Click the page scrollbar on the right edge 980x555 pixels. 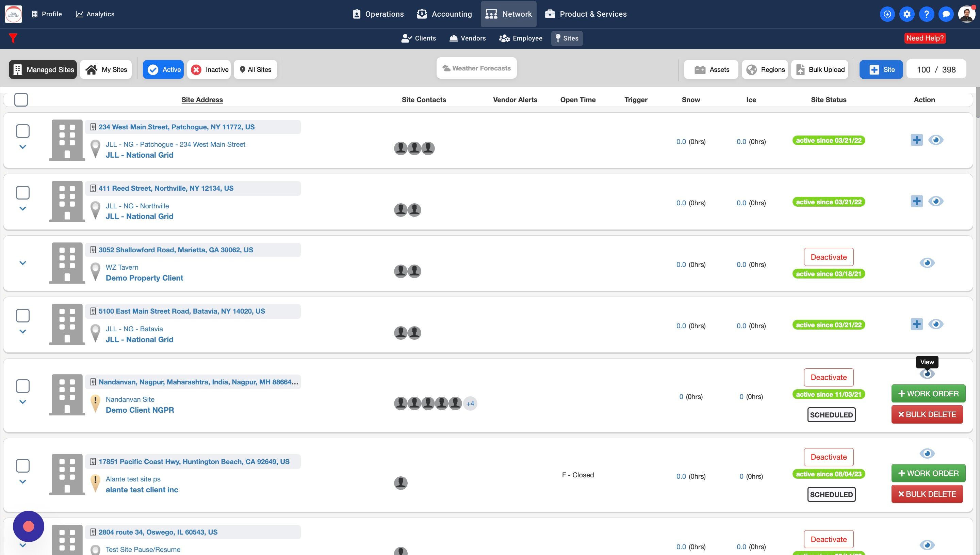[977, 103]
